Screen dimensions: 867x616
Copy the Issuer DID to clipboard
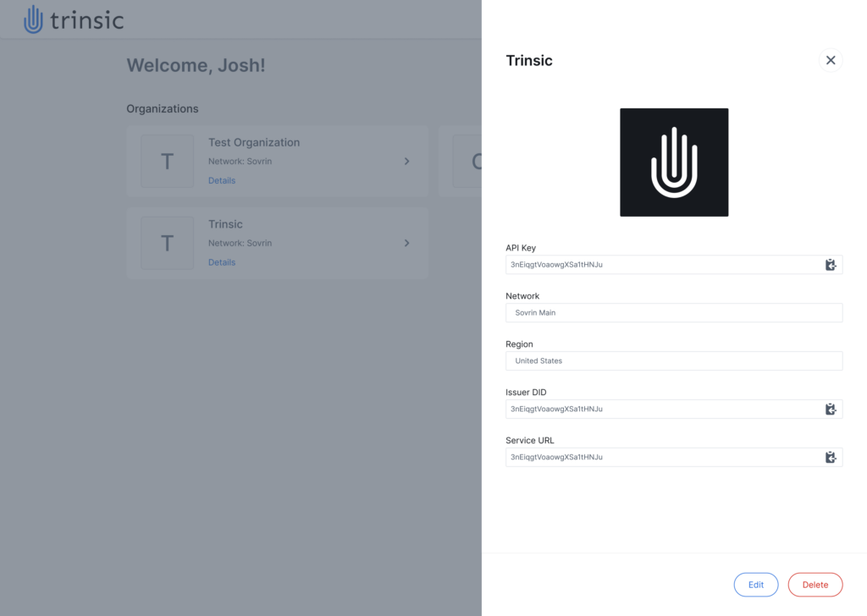pos(830,409)
